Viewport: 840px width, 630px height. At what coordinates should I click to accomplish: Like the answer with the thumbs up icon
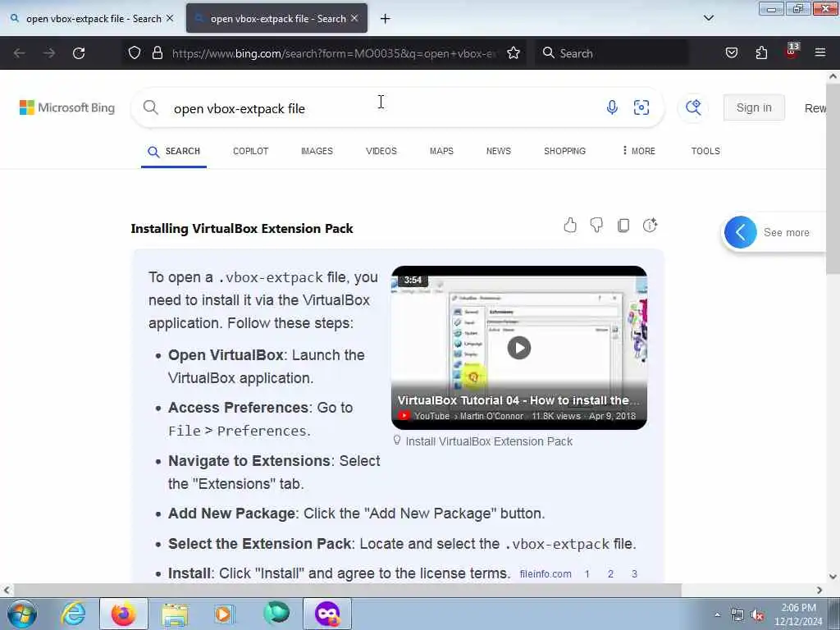tap(570, 225)
